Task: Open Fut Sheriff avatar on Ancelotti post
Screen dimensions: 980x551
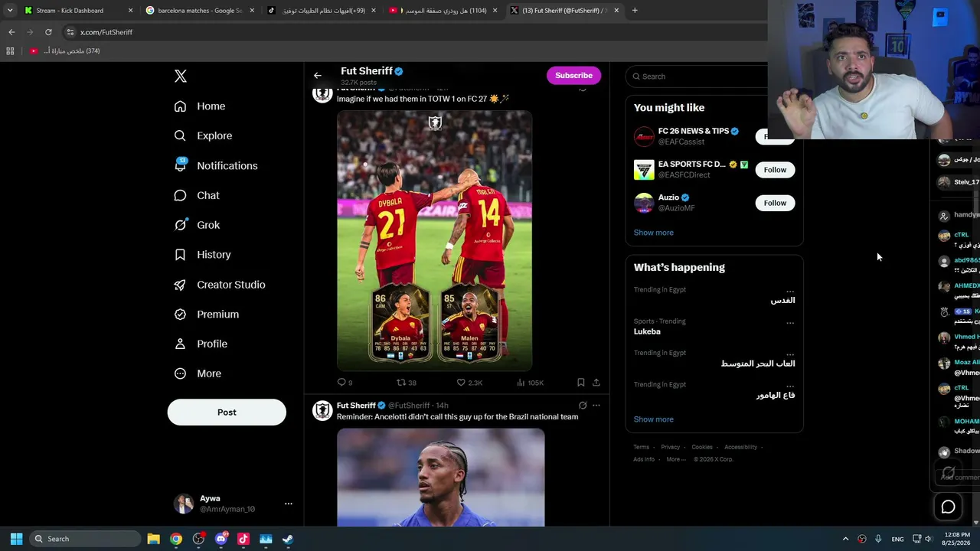Action: (x=322, y=411)
